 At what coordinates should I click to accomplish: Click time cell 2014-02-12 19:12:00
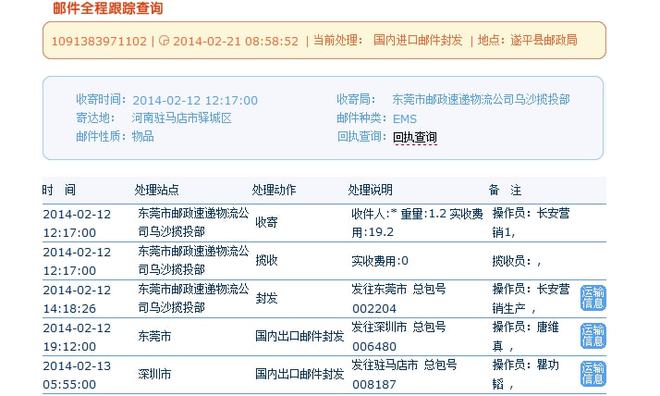pos(77,337)
